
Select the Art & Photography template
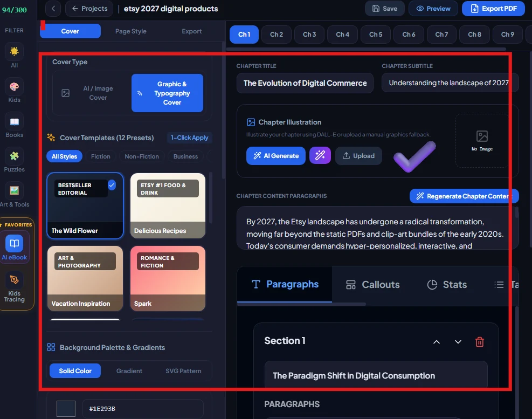coord(85,278)
